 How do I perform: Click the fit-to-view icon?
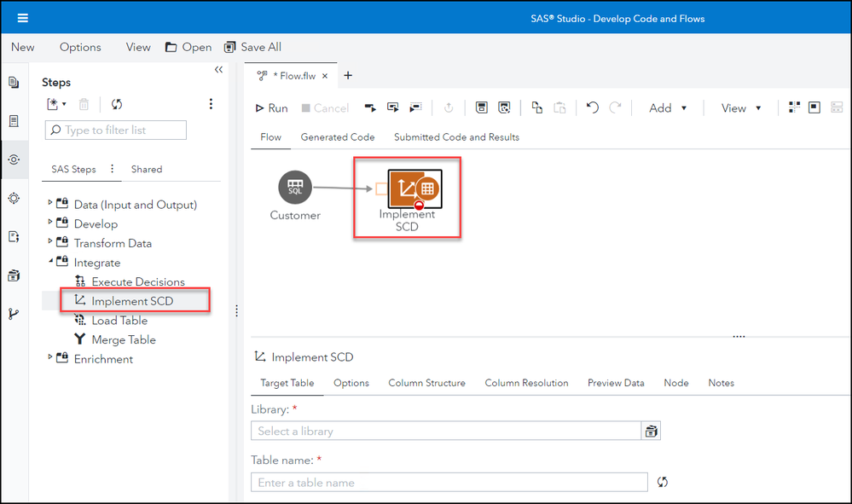point(814,107)
